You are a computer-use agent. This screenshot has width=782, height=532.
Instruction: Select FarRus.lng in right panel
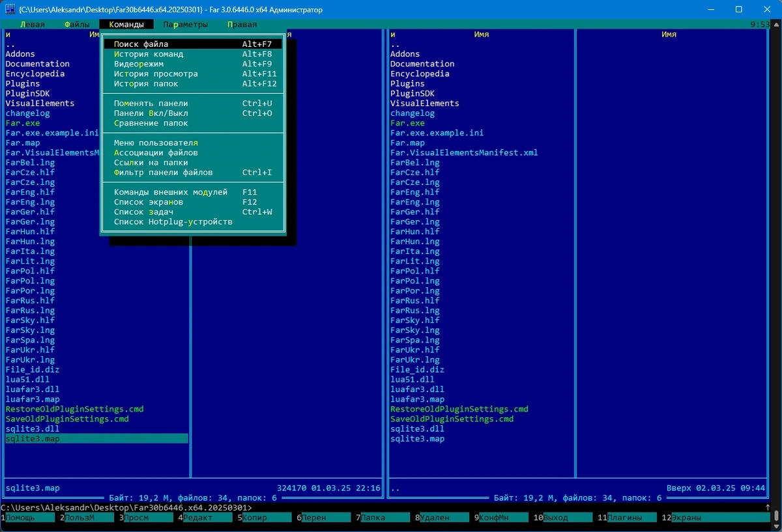point(415,311)
